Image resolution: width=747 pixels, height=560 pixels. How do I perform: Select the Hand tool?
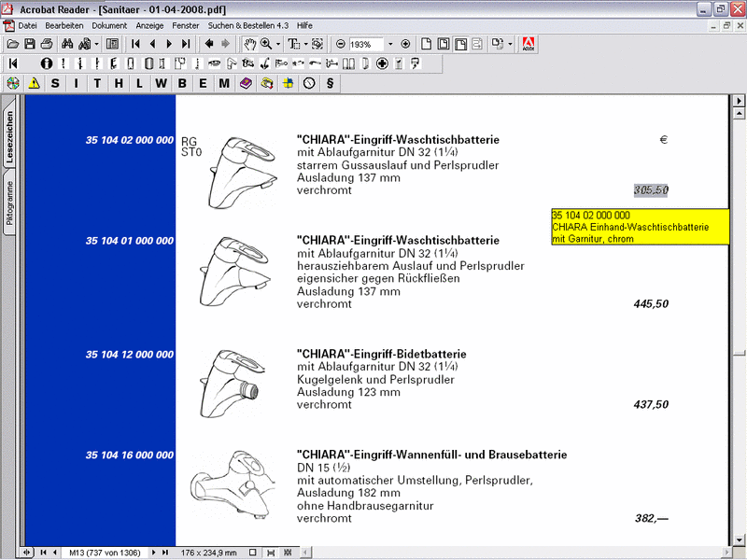[x=249, y=44]
